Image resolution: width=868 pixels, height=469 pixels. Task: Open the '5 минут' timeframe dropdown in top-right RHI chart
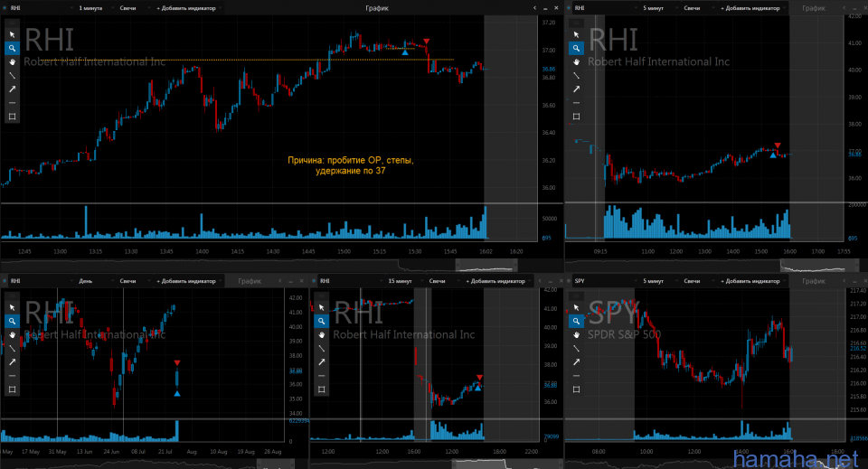pos(657,8)
